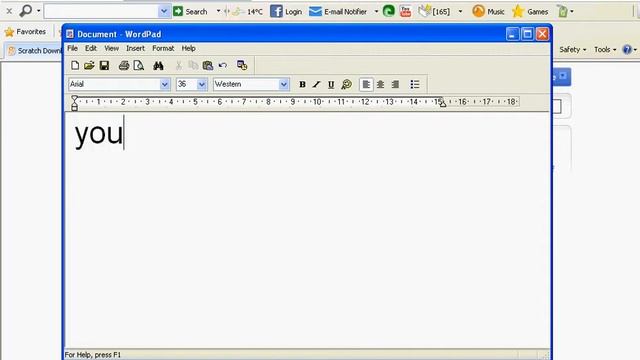This screenshot has height=360, width=640.
Task: Open the View menu
Action: tap(111, 48)
